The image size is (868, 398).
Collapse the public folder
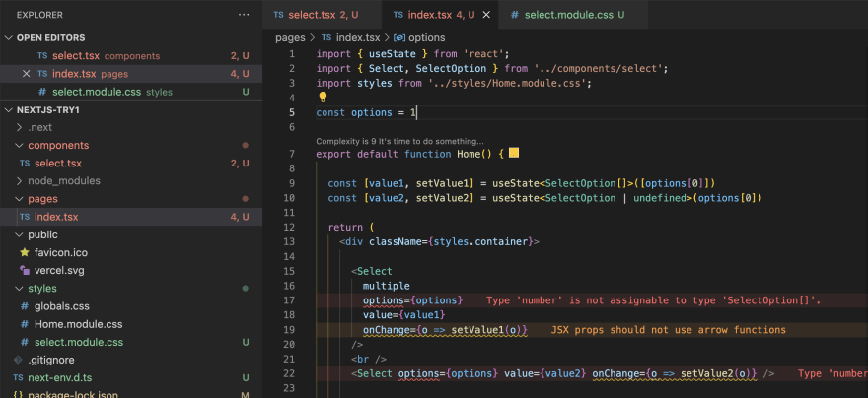[20, 234]
